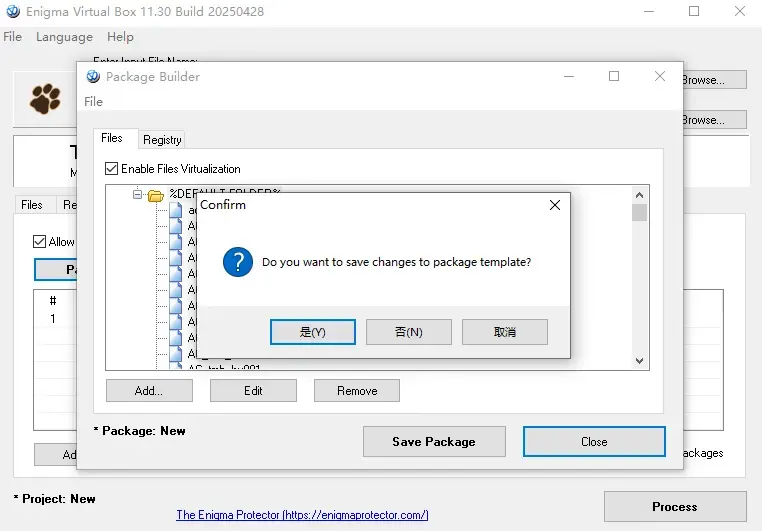This screenshot has height=531, width=762.
Task: Collapse the %DEFAULT FOLDER% tree node
Action: (138, 194)
